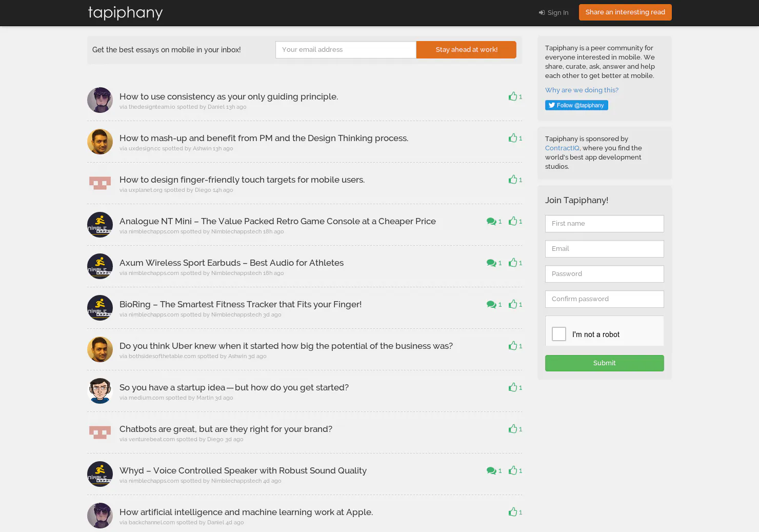The height and width of the screenshot is (532, 759).
Task: Open 'So you have a startup idea' title
Action: coord(234,387)
